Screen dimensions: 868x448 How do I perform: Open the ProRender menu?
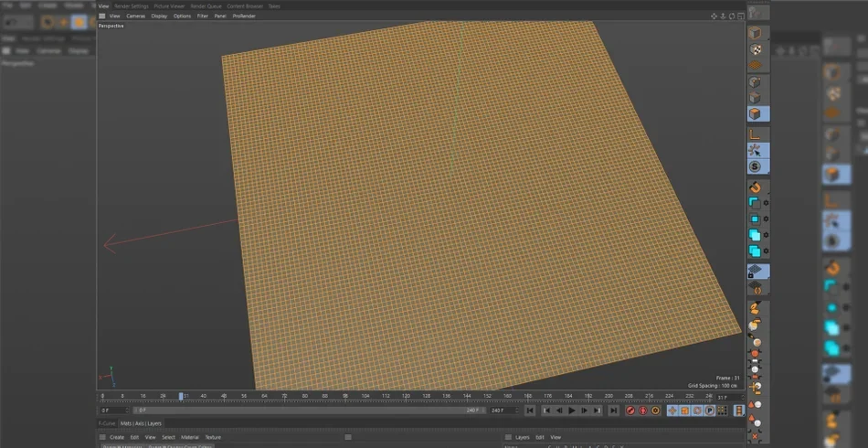pos(244,16)
